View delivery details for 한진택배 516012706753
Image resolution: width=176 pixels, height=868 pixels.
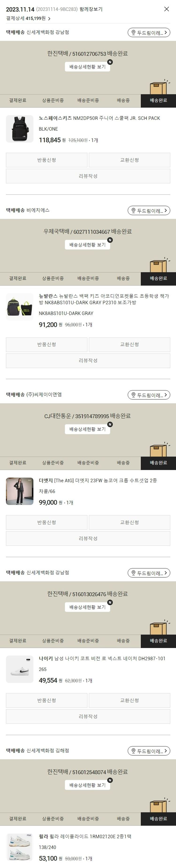(88, 67)
